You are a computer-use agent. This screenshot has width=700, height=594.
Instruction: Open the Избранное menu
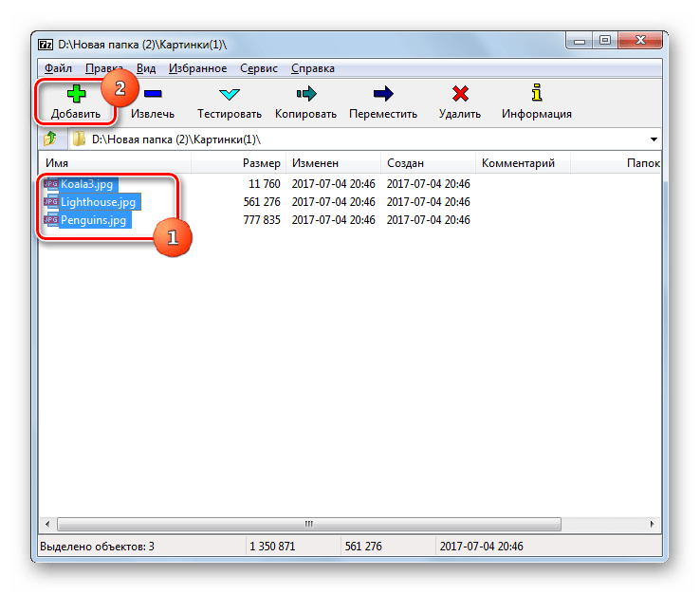(x=198, y=68)
